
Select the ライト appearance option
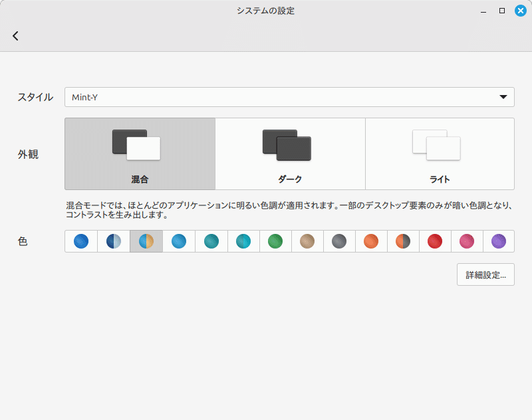[x=440, y=154]
